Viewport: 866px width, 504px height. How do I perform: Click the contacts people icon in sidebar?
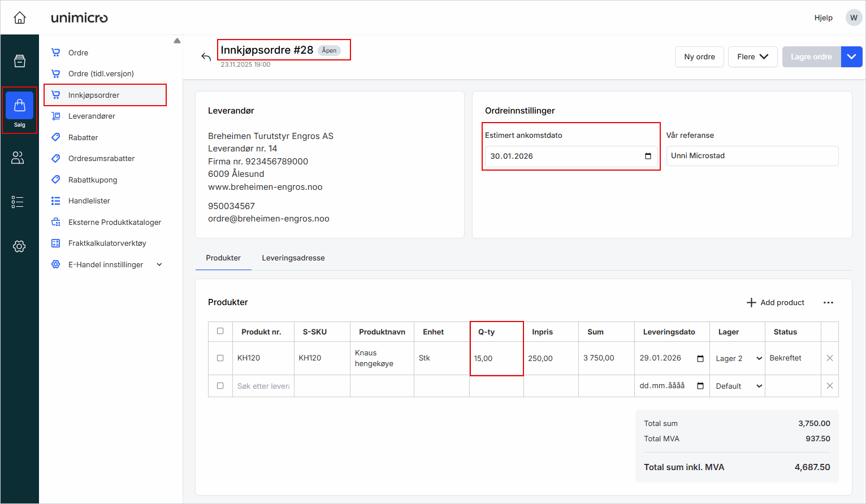click(18, 158)
